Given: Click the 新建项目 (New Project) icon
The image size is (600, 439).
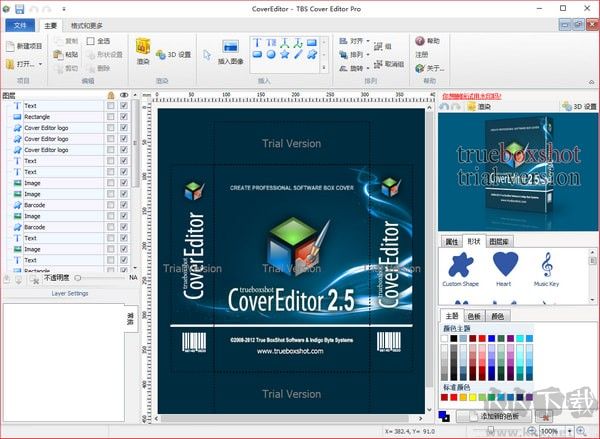Looking at the screenshot, I should tap(28, 47).
